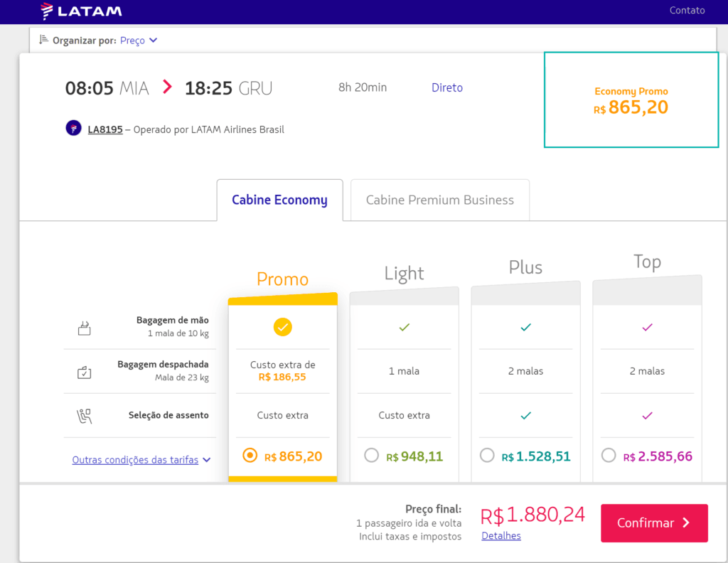Open the Preço sorting dropdown
Image resolution: width=728 pixels, height=563 pixels.
point(139,41)
